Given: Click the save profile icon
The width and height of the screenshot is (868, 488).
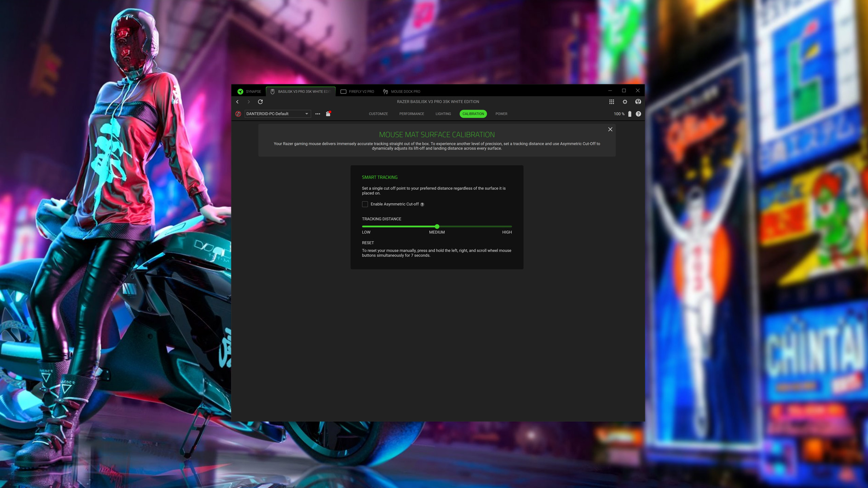Looking at the screenshot, I should pos(329,114).
